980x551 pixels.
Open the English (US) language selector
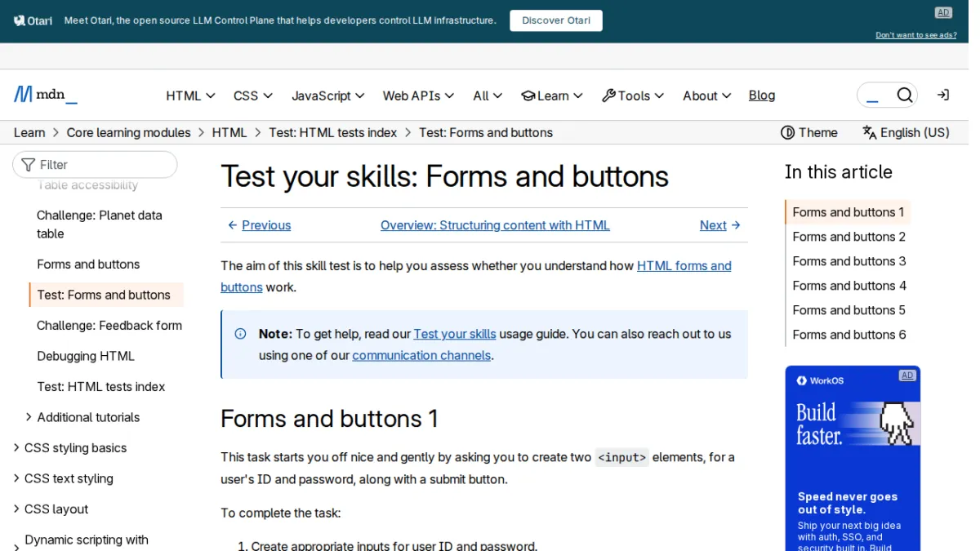(906, 132)
